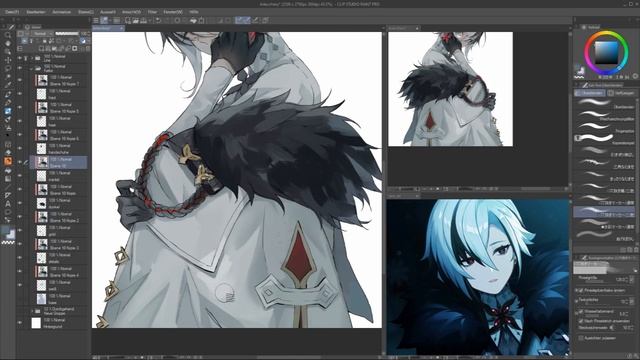640x360 pixels.
Task: Open the command bar hamburger menu icon
Action: [x=96, y=20]
